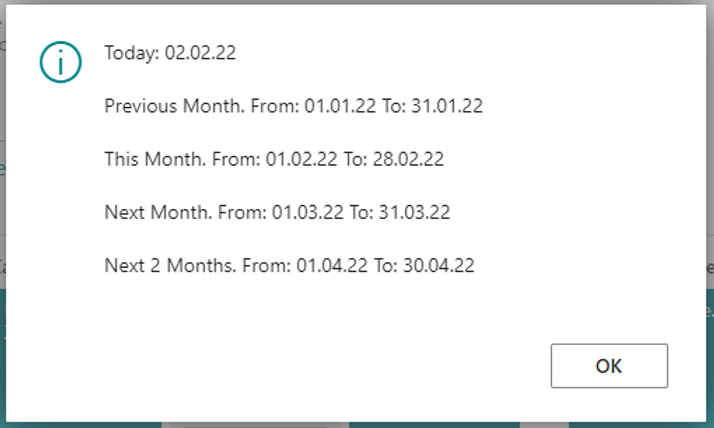Screen dimensions: 714x428
Task: Click the OK button
Action: pyautogui.click(x=609, y=366)
